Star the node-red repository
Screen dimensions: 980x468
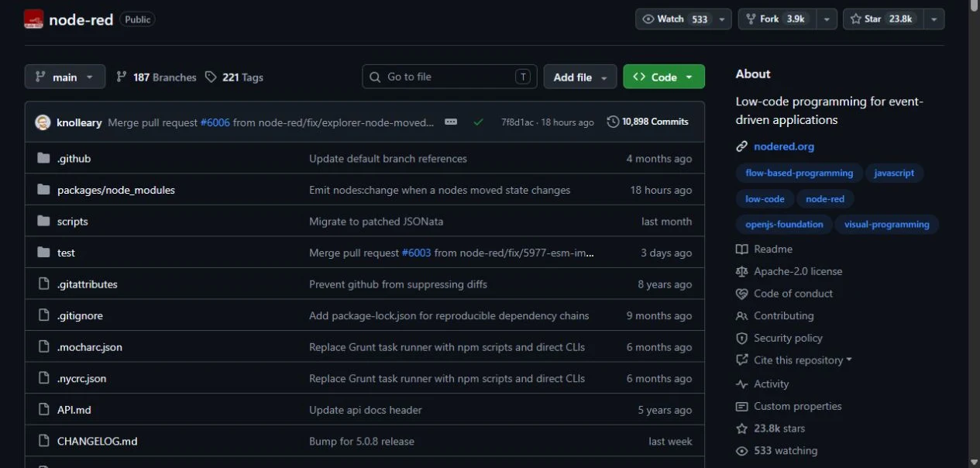tap(882, 19)
